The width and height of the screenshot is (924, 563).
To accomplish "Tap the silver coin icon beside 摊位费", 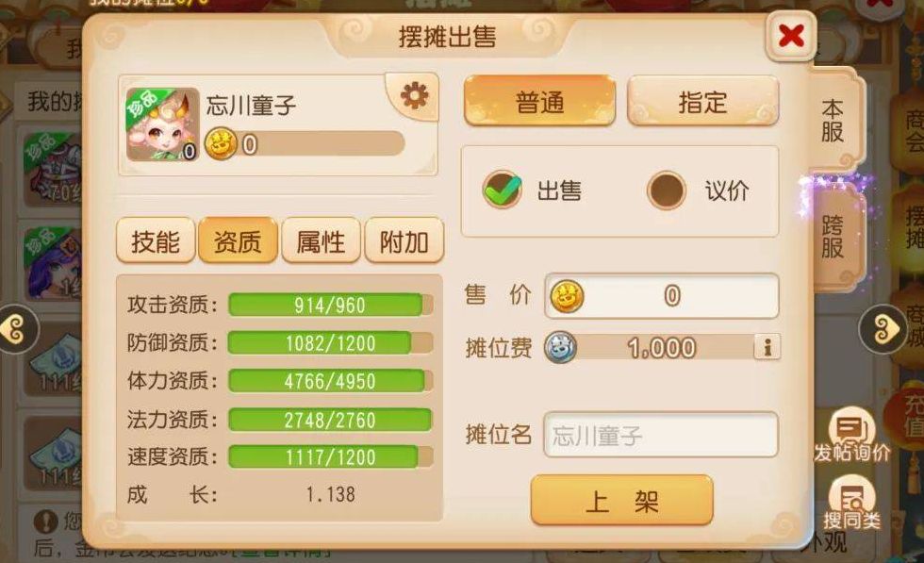I will (560, 347).
